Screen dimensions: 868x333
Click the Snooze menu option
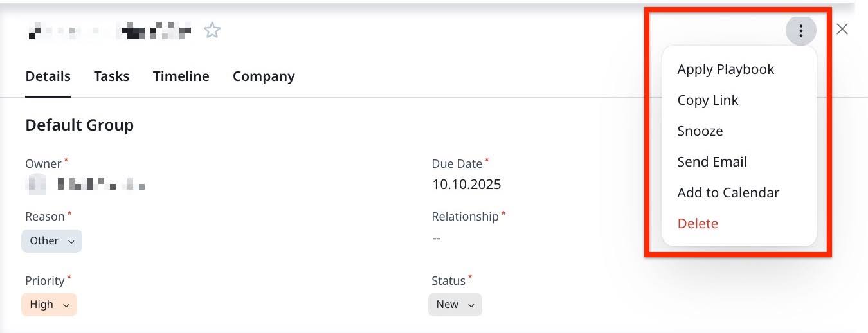point(700,131)
